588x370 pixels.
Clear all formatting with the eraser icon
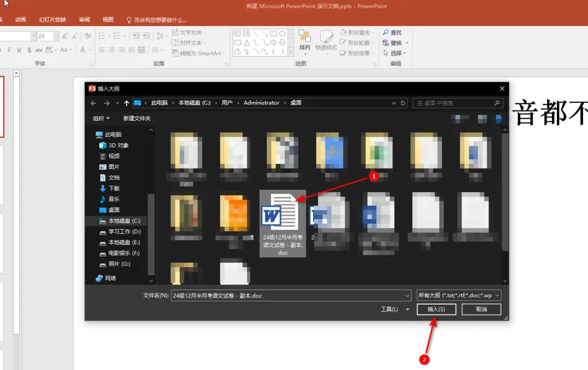pyautogui.click(x=88, y=36)
